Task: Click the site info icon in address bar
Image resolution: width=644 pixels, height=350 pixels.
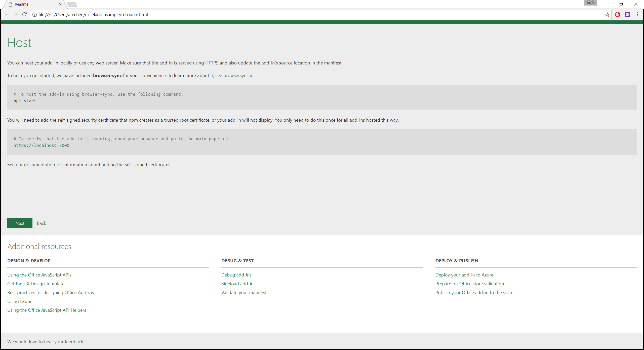Action: [x=35, y=15]
